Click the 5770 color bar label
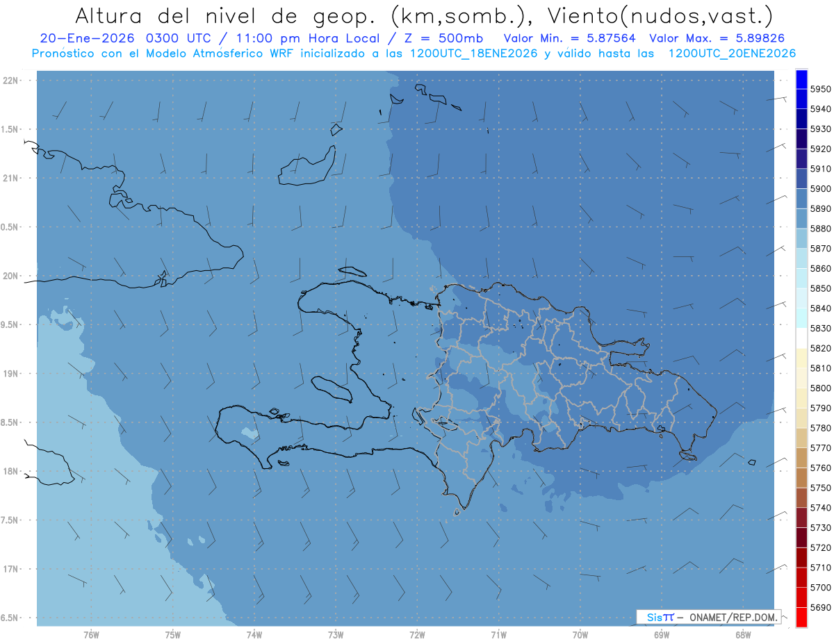This screenshot has width=834, height=644. [x=821, y=448]
